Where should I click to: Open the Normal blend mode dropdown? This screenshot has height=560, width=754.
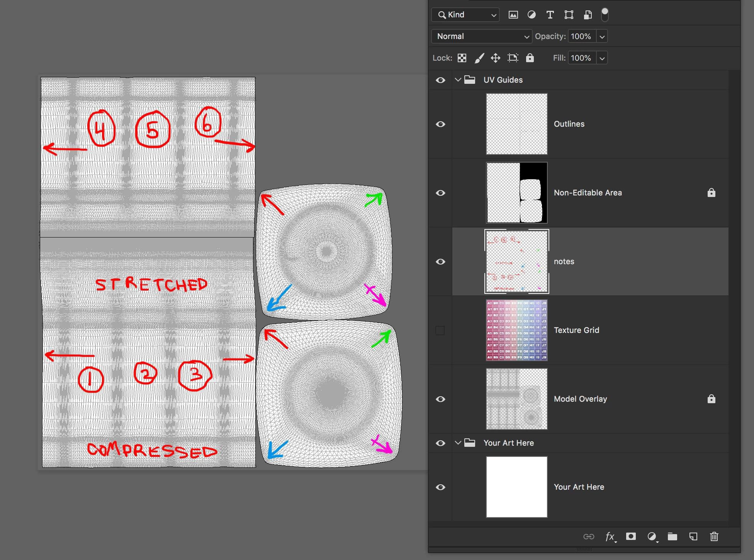tap(482, 36)
